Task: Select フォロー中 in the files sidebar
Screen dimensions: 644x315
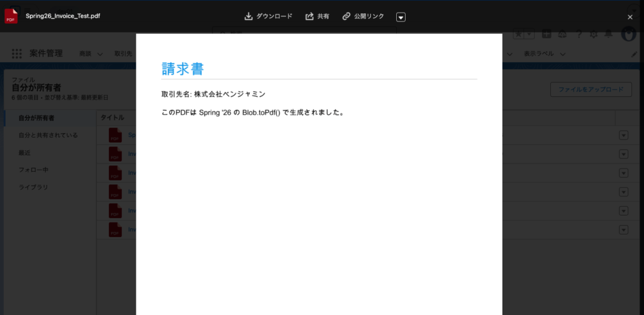Action: pyautogui.click(x=33, y=170)
